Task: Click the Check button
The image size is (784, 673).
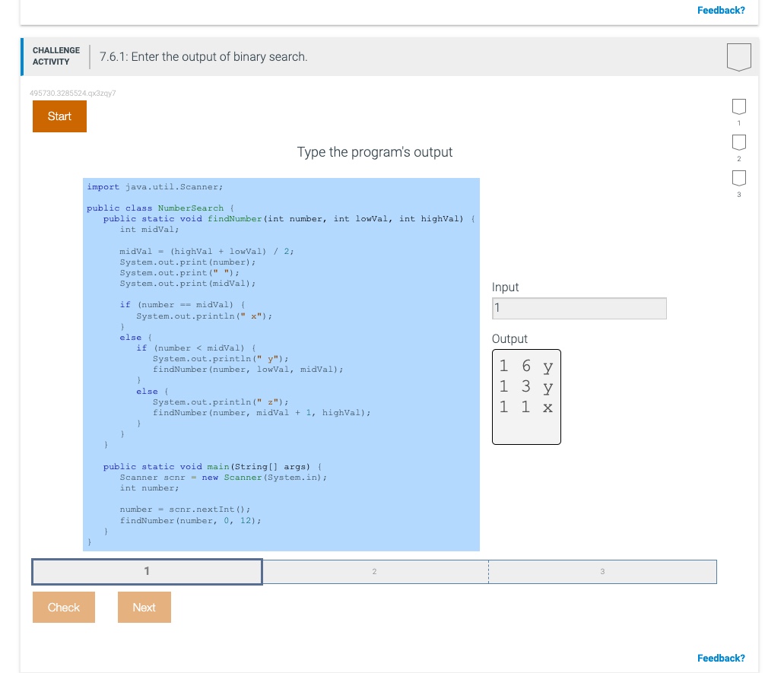Action: (x=63, y=607)
